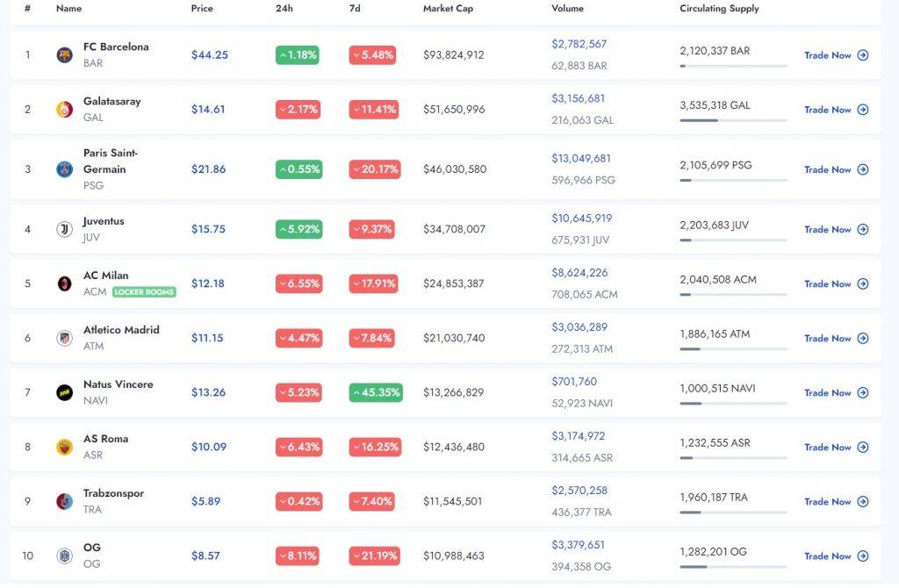Click the OG token logo icon
The width and height of the screenshot is (899, 588).
point(64,556)
